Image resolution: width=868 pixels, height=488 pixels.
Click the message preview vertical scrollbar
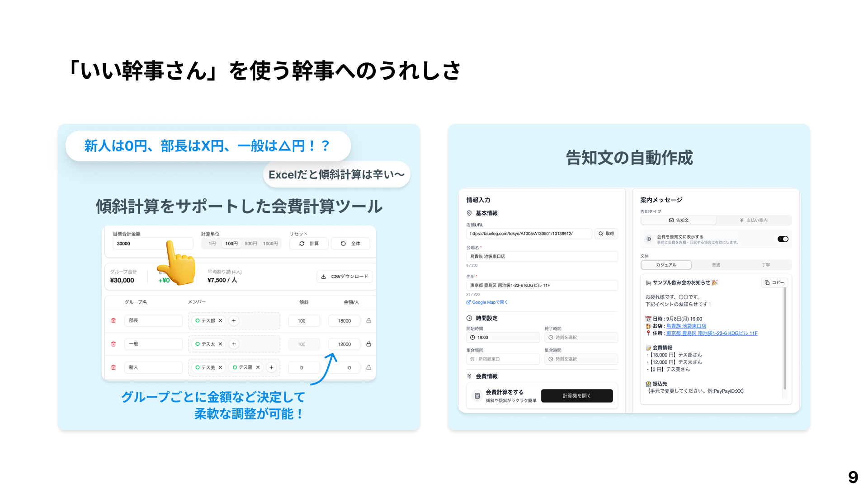click(x=785, y=339)
